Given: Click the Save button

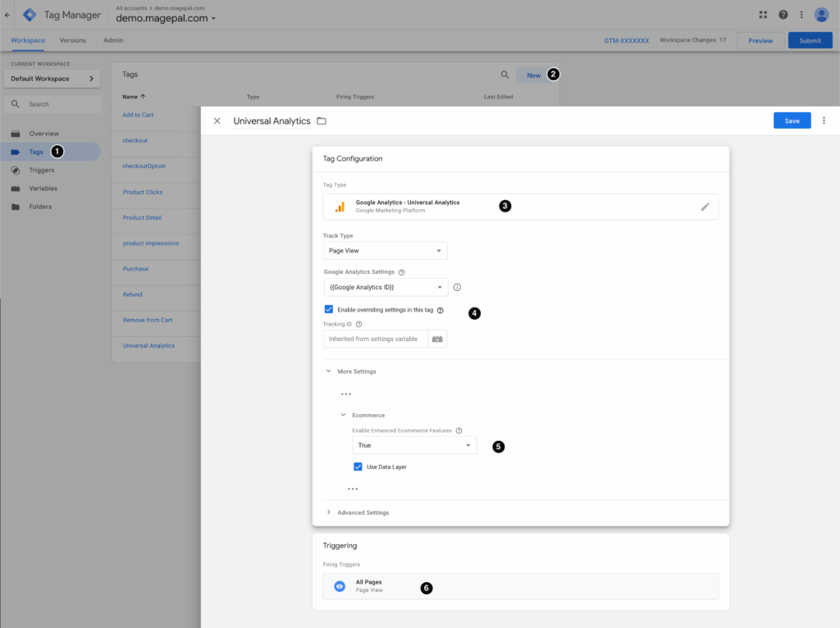Looking at the screenshot, I should point(792,121).
